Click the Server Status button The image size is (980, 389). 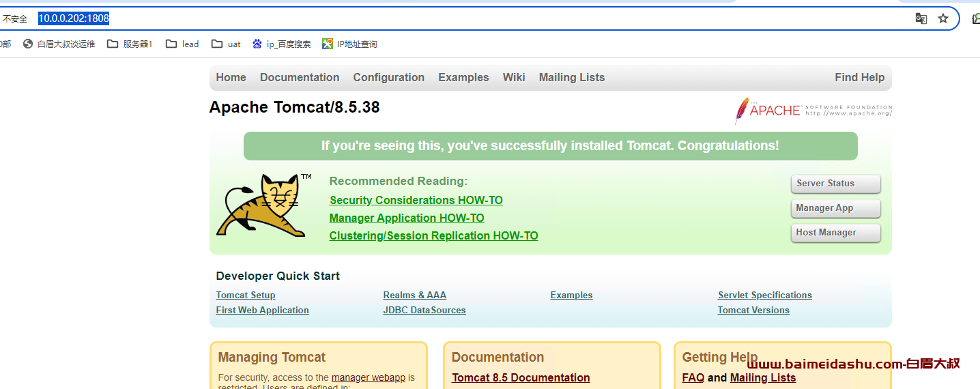pyautogui.click(x=836, y=184)
